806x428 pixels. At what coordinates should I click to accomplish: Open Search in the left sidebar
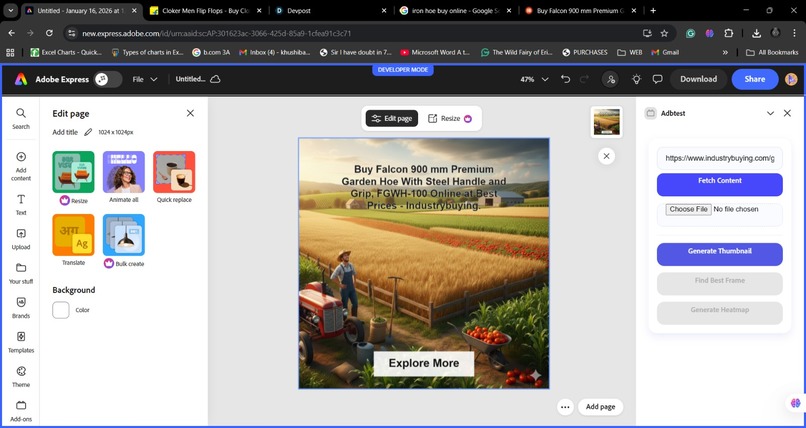tap(21, 118)
